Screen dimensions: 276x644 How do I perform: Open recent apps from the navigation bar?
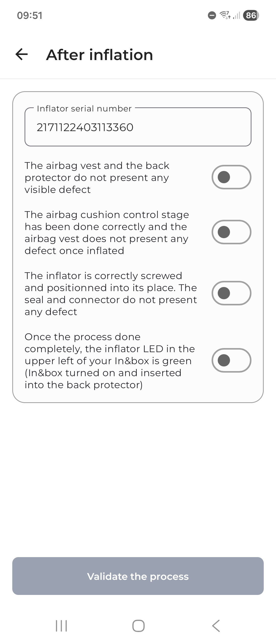61,626
